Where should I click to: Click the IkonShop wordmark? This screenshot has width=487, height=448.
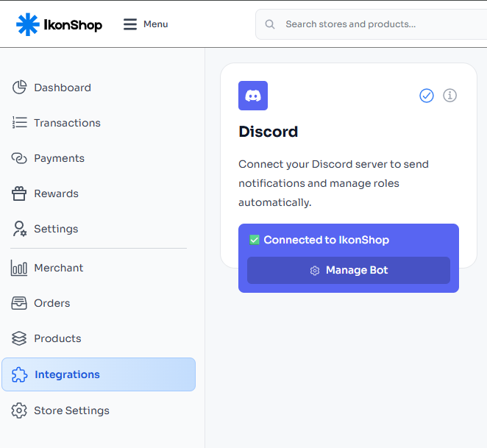[73, 25]
